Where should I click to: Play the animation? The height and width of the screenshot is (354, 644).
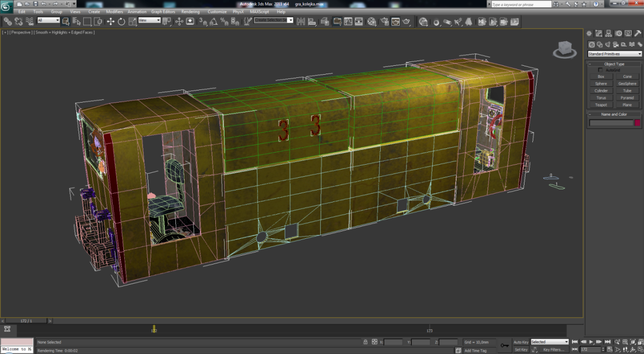pyautogui.click(x=591, y=342)
